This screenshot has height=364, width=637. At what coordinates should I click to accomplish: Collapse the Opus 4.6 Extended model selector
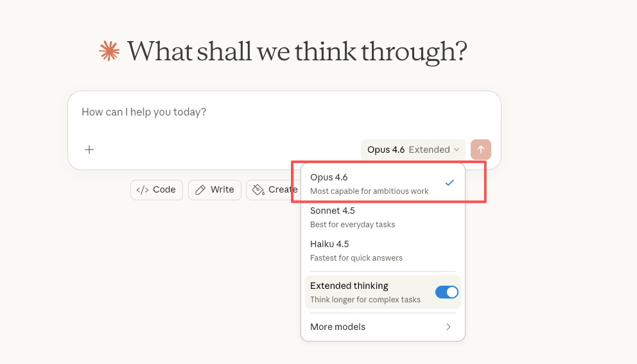(412, 150)
